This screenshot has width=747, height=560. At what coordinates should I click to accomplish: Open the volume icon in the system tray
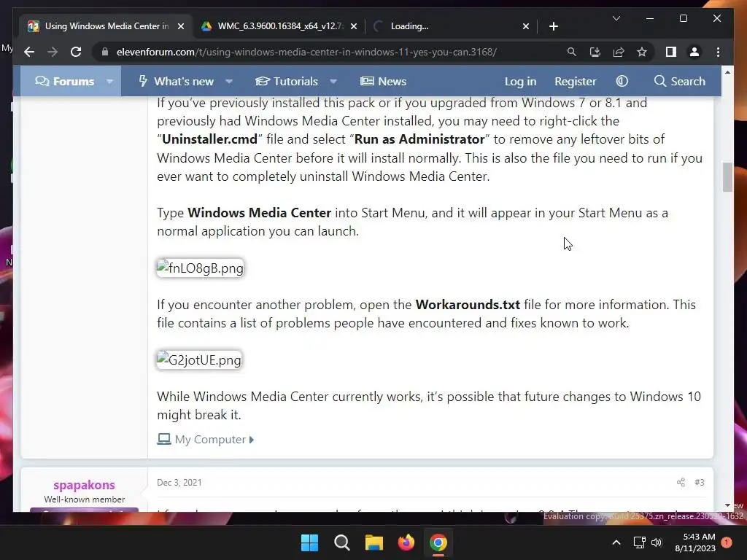657,542
